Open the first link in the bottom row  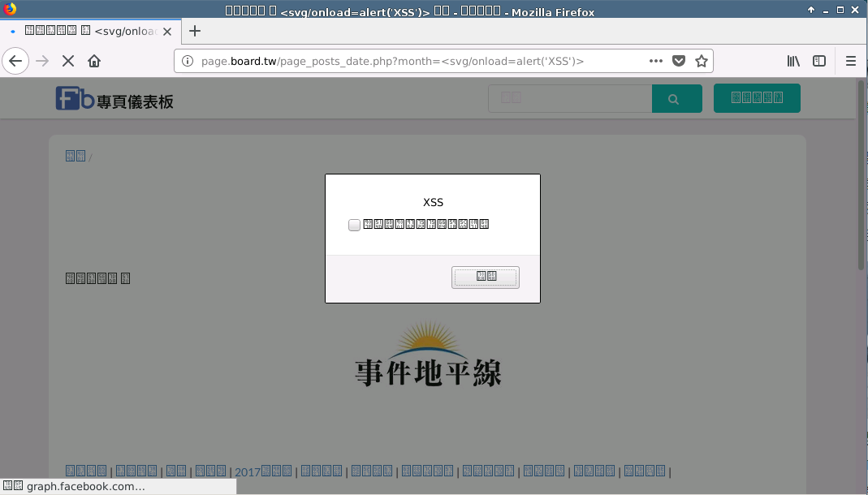point(86,471)
